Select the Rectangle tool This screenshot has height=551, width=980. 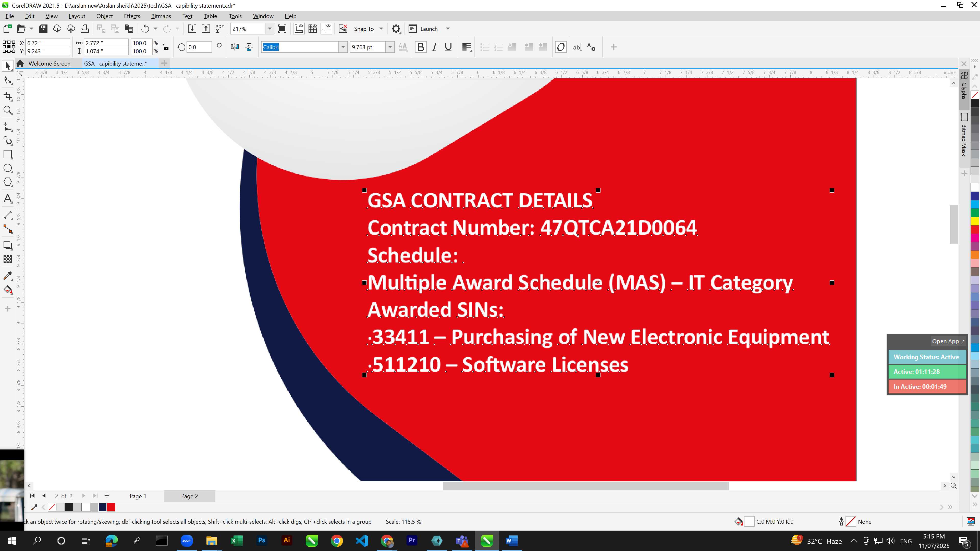(8, 154)
